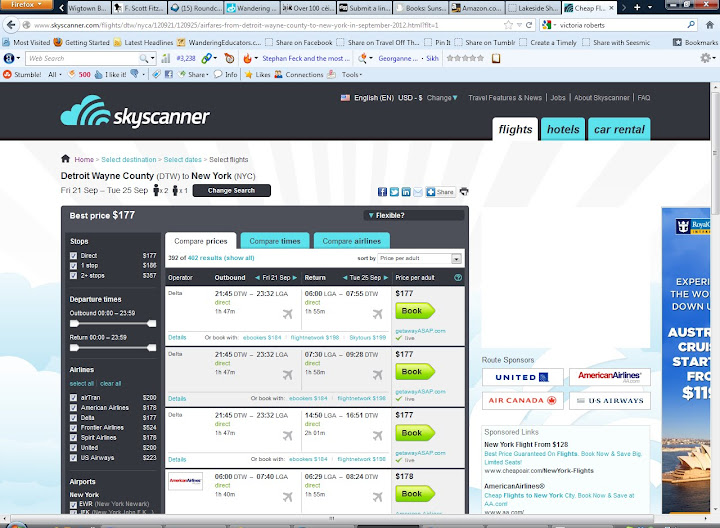Image resolution: width=720 pixels, height=528 pixels.
Task: Click the Change Search button
Action: point(231,191)
